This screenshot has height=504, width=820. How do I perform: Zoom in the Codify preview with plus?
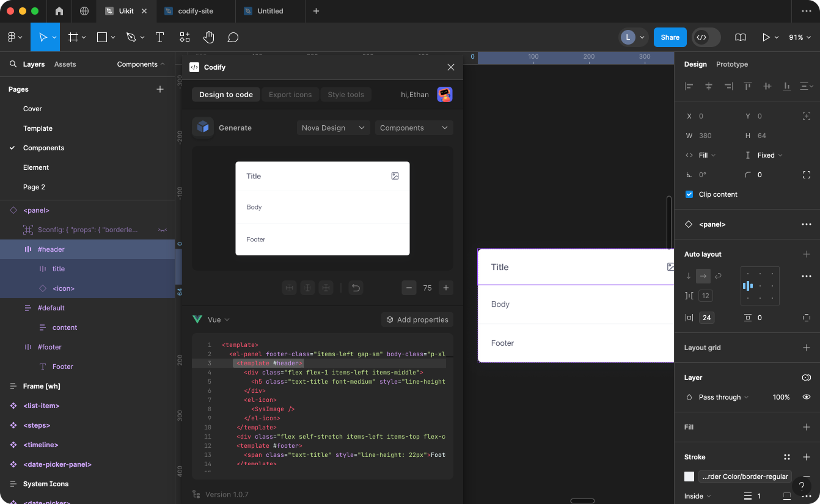(x=446, y=288)
